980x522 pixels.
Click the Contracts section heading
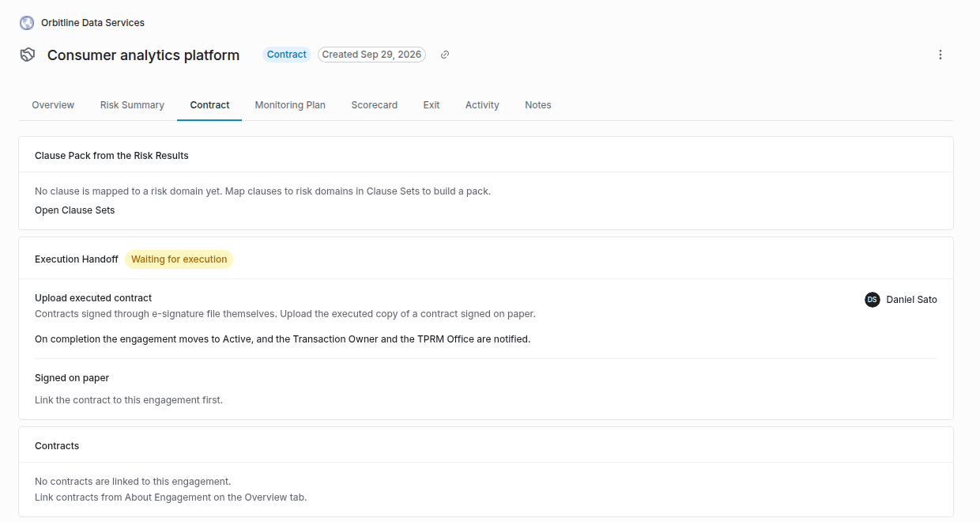(57, 446)
